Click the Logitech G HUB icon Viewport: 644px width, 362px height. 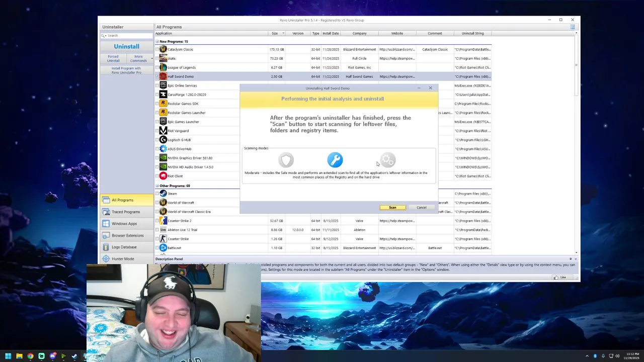click(x=163, y=140)
